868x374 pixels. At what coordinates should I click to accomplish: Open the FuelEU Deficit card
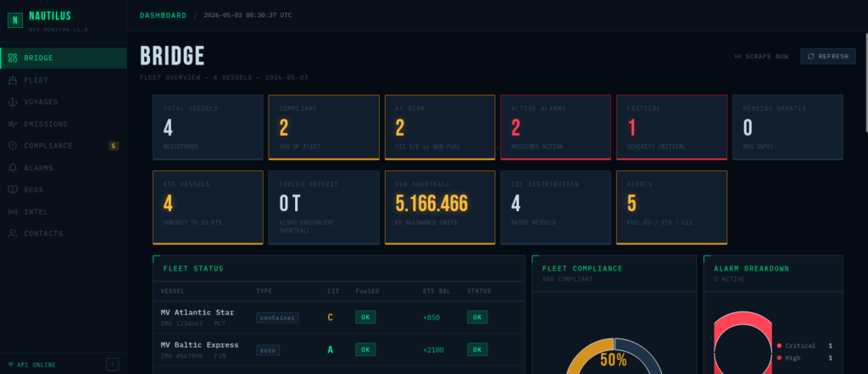tap(324, 207)
